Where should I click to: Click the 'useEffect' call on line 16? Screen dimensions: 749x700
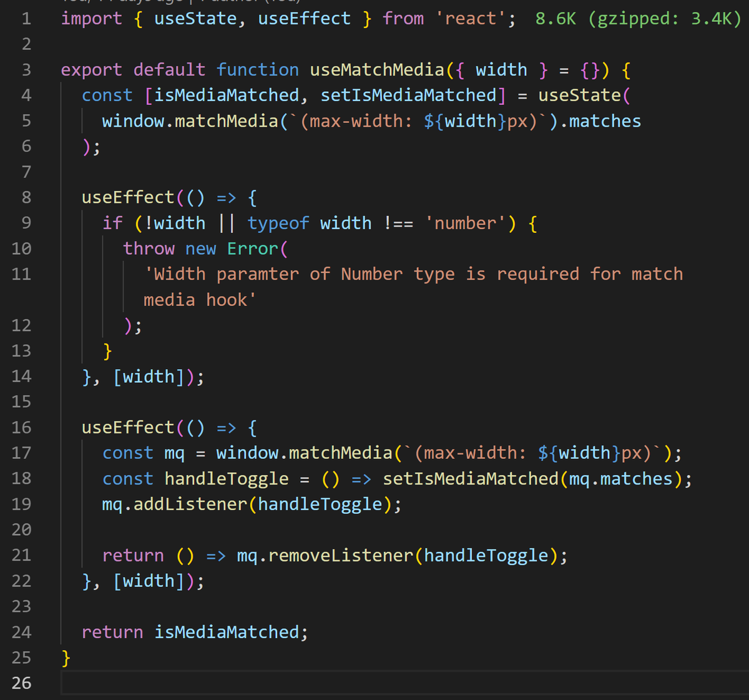click(x=128, y=428)
